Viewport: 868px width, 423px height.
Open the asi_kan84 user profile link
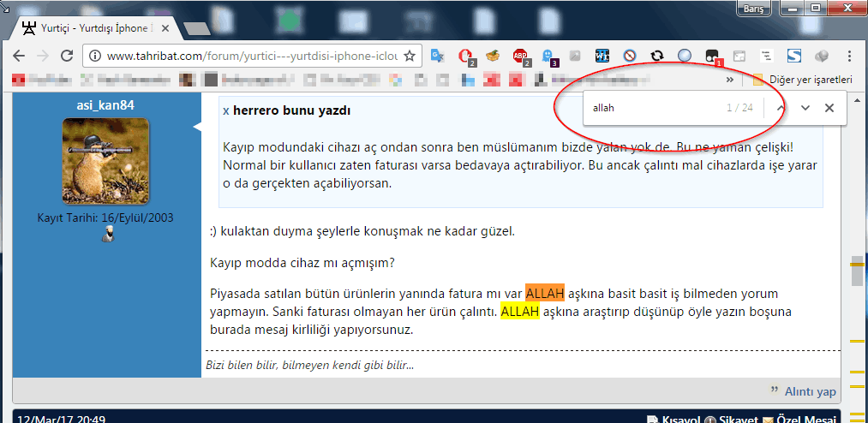pyautogui.click(x=105, y=104)
